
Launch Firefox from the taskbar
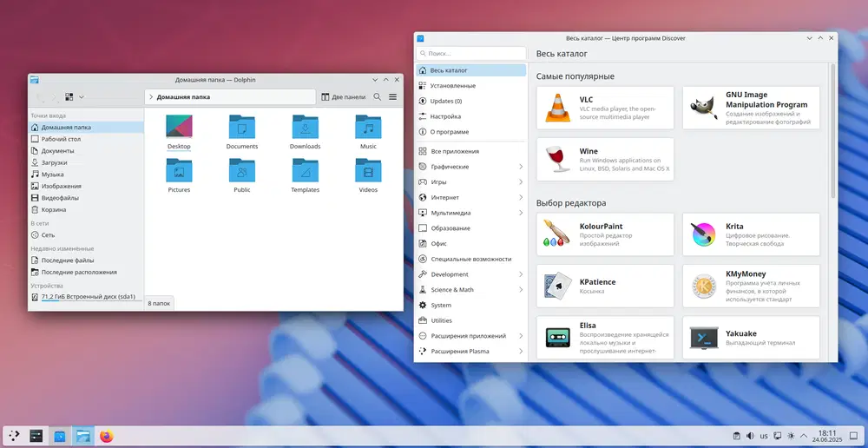107,436
